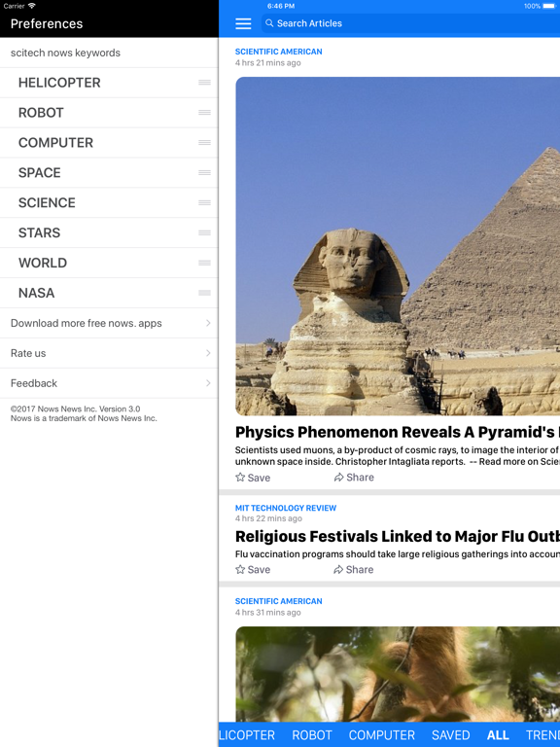560x747 pixels.
Task: Select the reorder handle beside SCIENCE
Action: pyautogui.click(x=204, y=202)
